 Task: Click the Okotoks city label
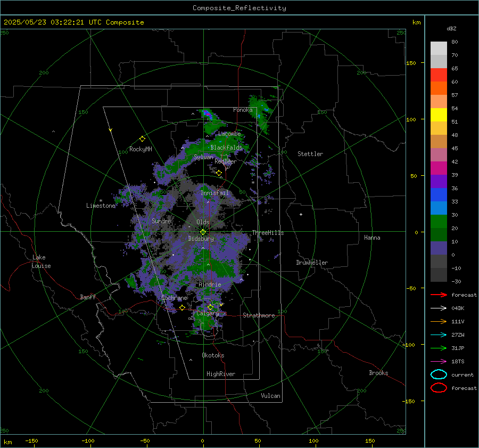point(213,355)
